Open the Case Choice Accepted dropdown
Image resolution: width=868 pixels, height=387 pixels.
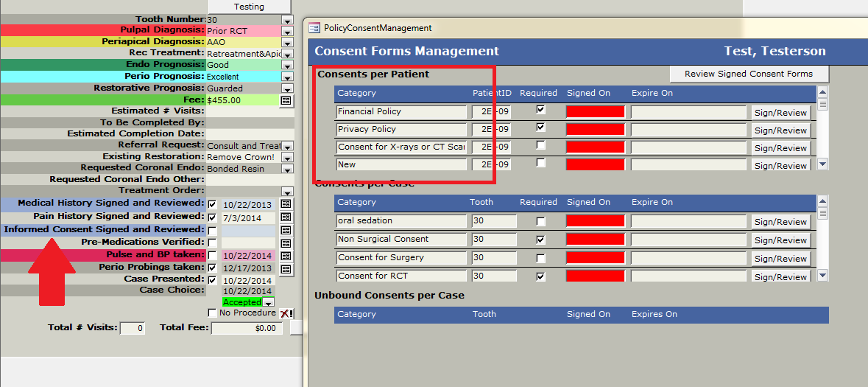click(x=269, y=302)
